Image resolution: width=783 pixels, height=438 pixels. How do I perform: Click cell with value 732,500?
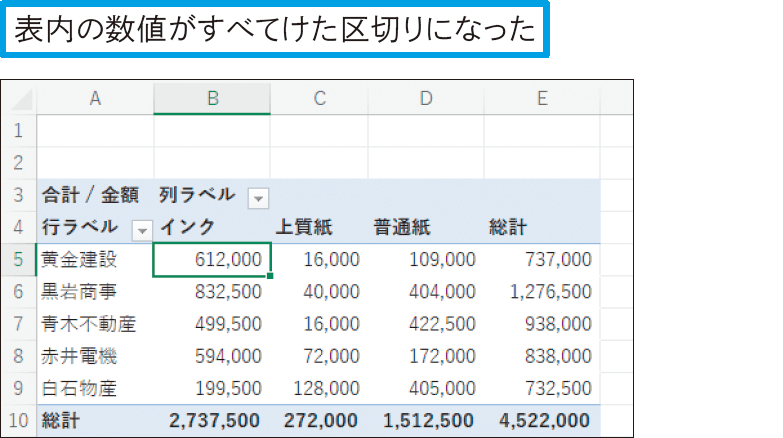click(x=542, y=388)
